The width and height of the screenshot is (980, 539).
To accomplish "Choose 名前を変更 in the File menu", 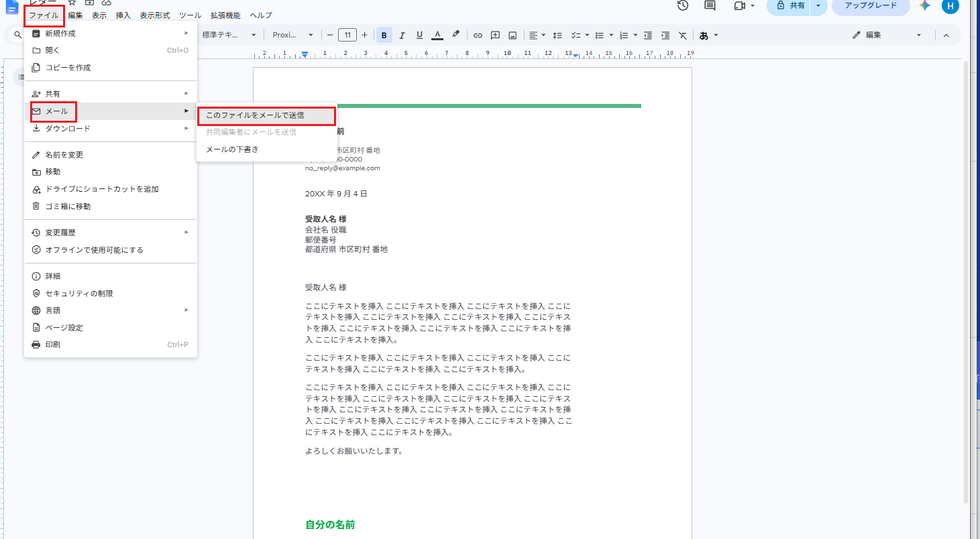I will (111, 155).
